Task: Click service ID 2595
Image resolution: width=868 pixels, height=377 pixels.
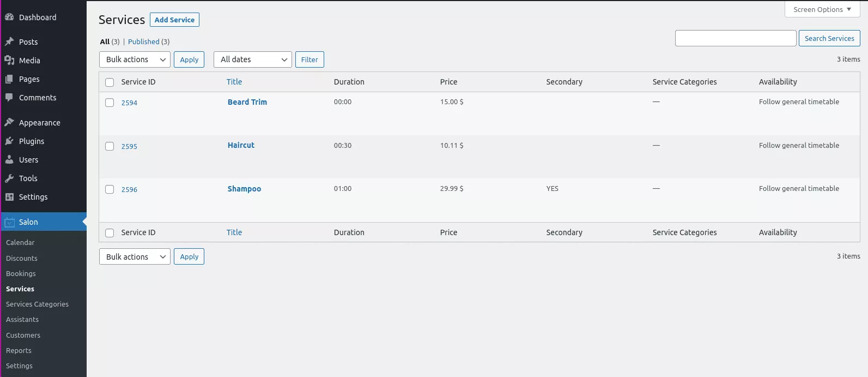Action: coord(129,146)
